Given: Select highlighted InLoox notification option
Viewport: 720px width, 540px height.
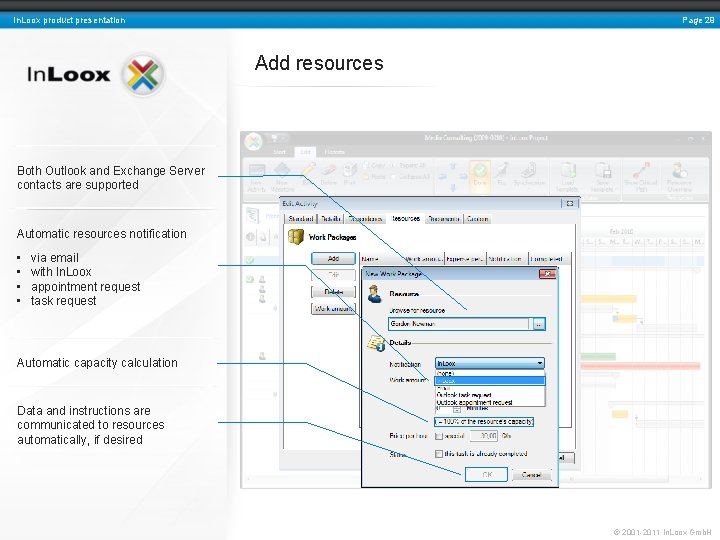Looking at the screenshot, I should [489, 381].
